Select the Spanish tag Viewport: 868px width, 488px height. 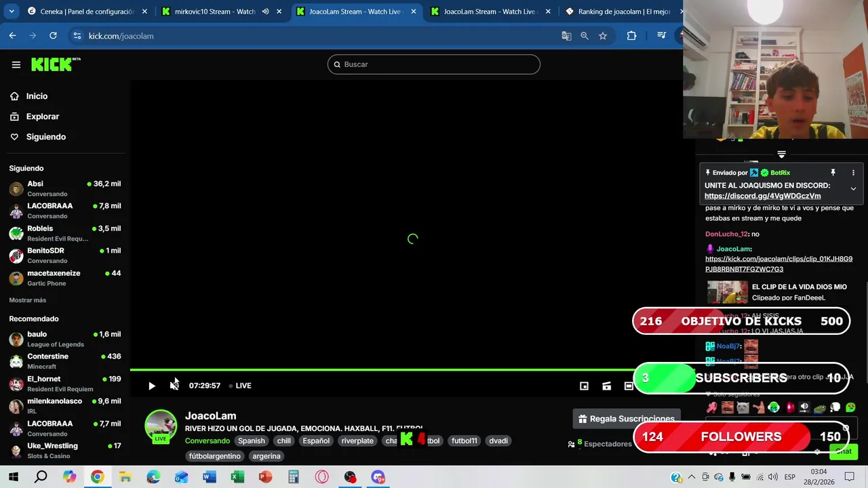(x=252, y=441)
